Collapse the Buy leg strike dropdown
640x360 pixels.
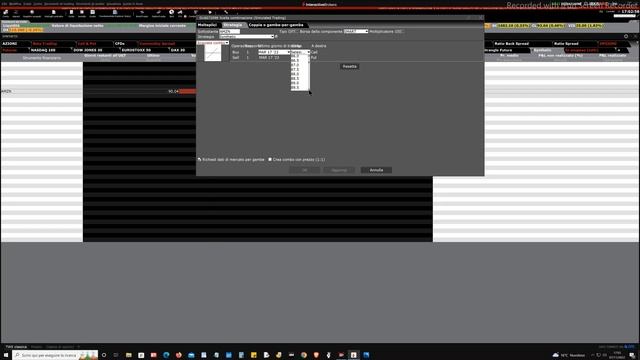click(300, 52)
